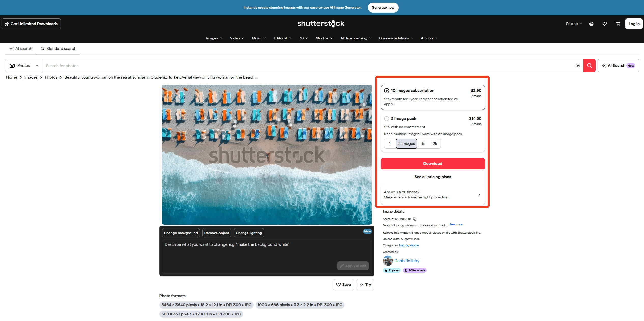
Task: Click the red search magnifier button
Action: 589,66
